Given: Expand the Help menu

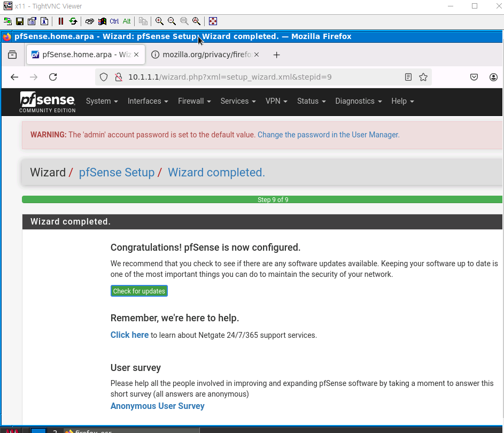Looking at the screenshot, I should pos(403,101).
